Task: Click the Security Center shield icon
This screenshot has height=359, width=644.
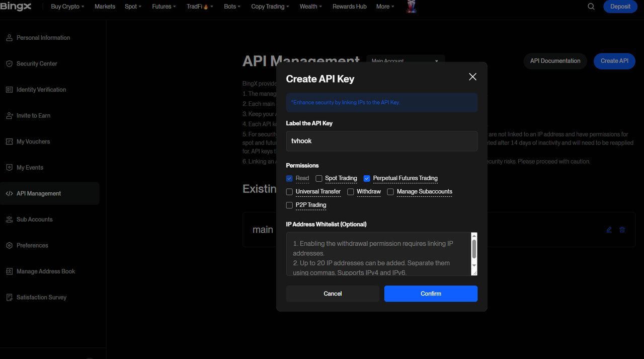Action: [9, 64]
